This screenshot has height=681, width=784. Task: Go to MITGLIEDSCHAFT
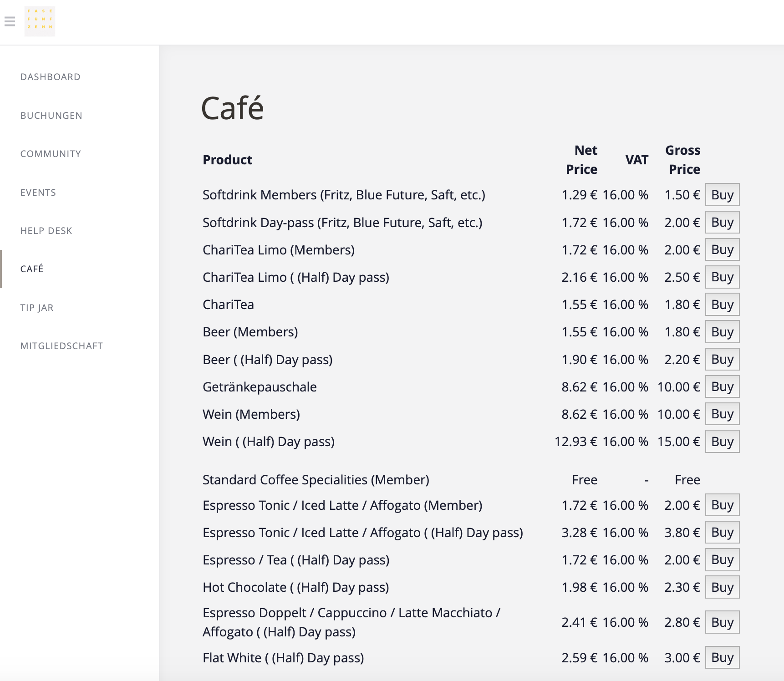click(x=61, y=346)
